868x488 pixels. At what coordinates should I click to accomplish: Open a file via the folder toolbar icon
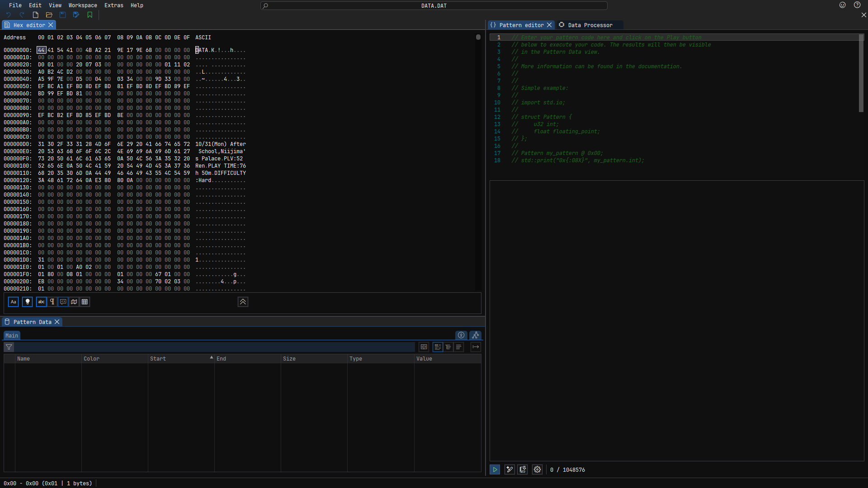(x=49, y=15)
